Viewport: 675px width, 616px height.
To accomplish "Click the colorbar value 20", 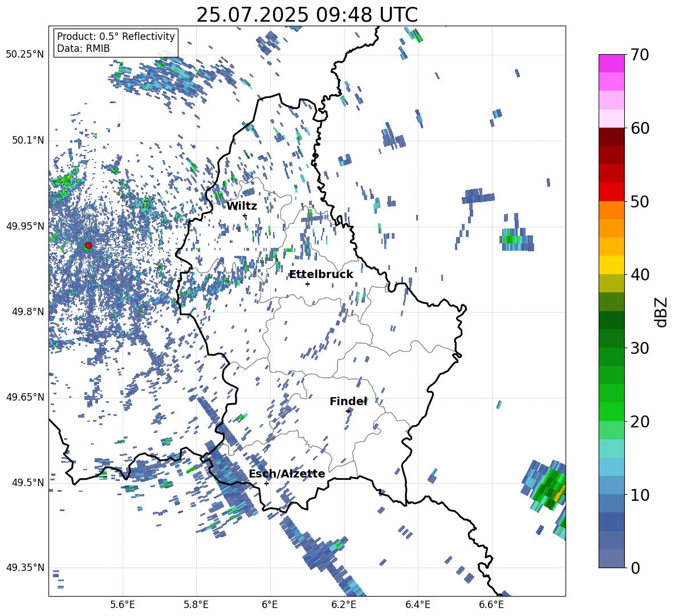I will point(640,421).
